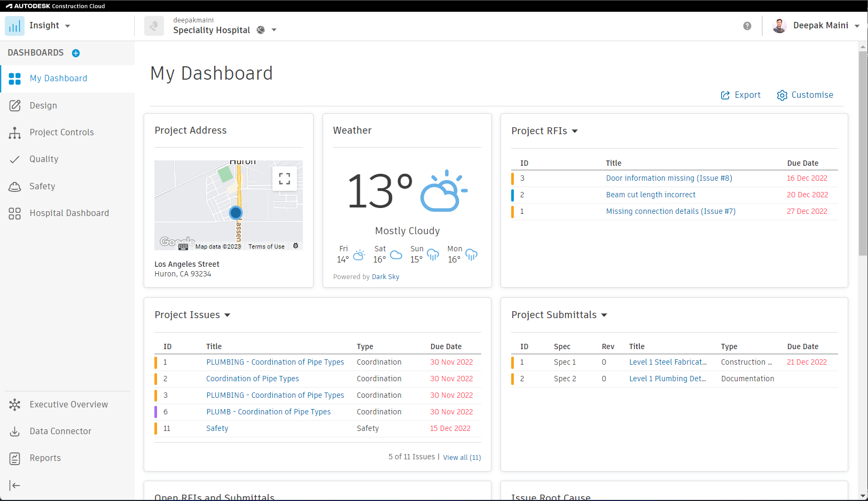Click Deepak Maini's profile avatar
This screenshot has width=868, height=501.
(779, 26)
